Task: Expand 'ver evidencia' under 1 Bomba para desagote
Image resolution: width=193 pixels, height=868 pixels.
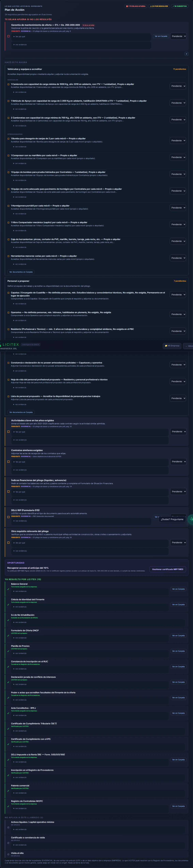Action: pos(20,147)
